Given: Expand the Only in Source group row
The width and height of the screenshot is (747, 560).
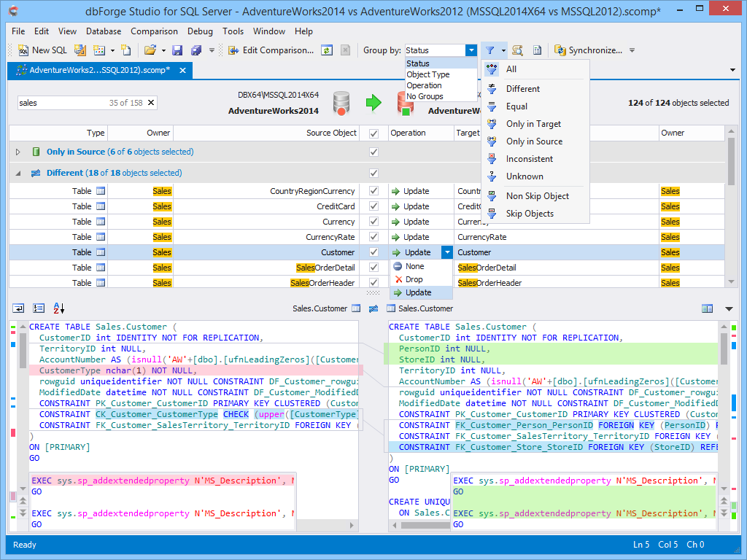Looking at the screenshot, I should point(16,152).
